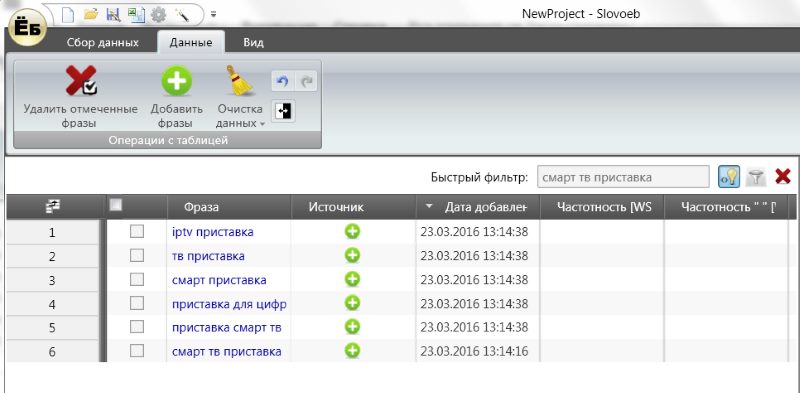Open Очистка данных broom dropdown
The image size is (800, 393).
click(240, 97)
